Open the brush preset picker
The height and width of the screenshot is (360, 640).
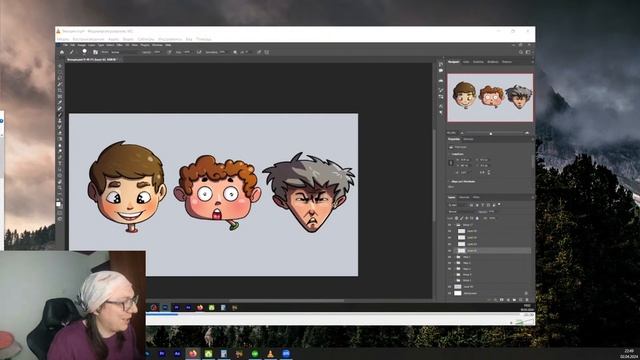[84, 52]
